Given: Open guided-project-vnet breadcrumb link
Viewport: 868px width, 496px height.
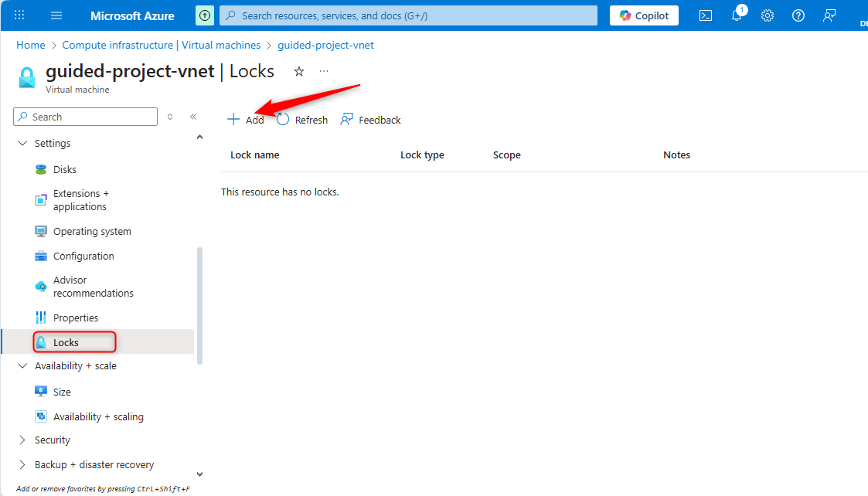Looking at the screenshot, I should click(x=325, y=46).
